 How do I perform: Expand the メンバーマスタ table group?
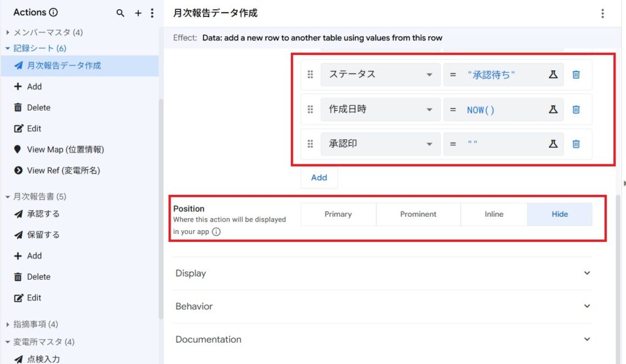[8, 32]
